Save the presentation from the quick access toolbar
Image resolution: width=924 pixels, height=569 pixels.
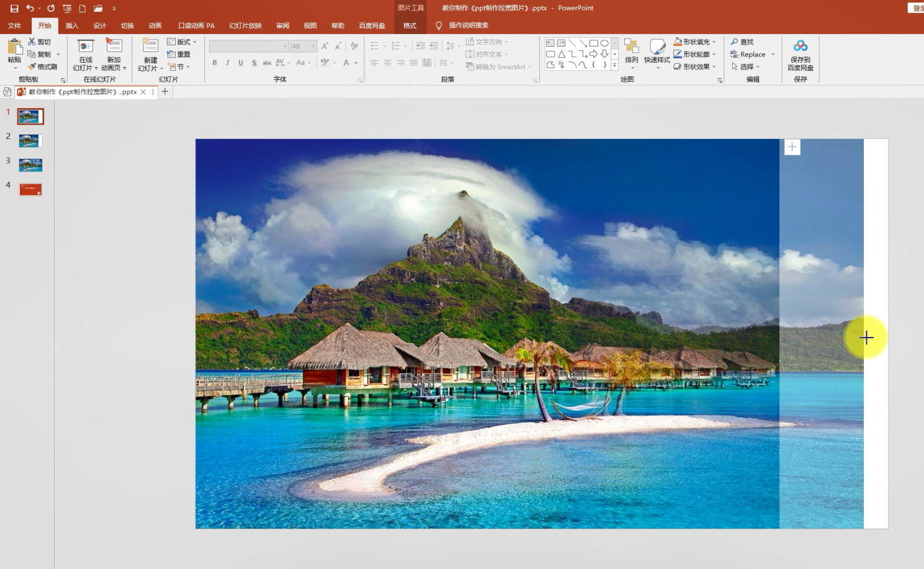pyautogui.click(x=14, y=9)
